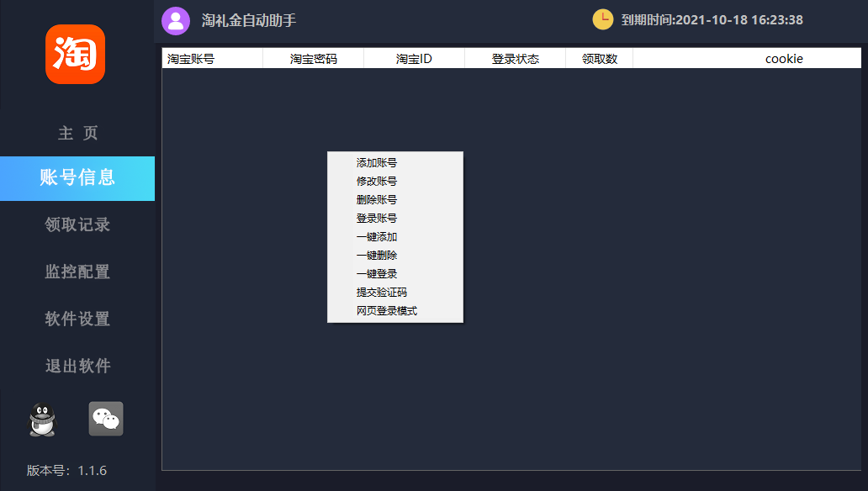This screenshot has height=491, width=868.
Task: Click the cookie column header
Action: (x=748, y=59)
